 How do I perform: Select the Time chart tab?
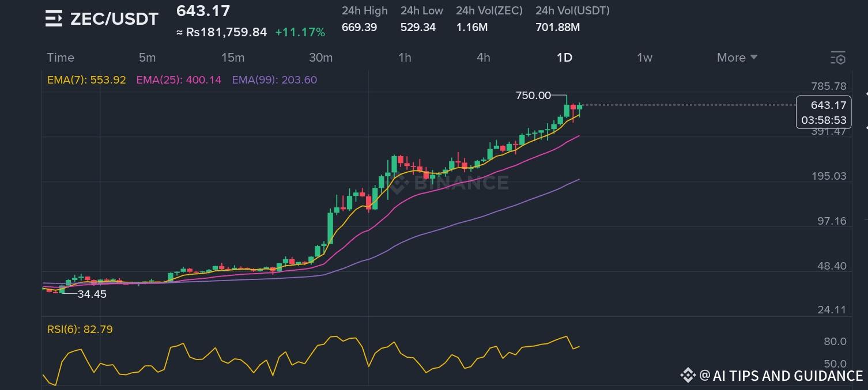[x=61, y=58]
